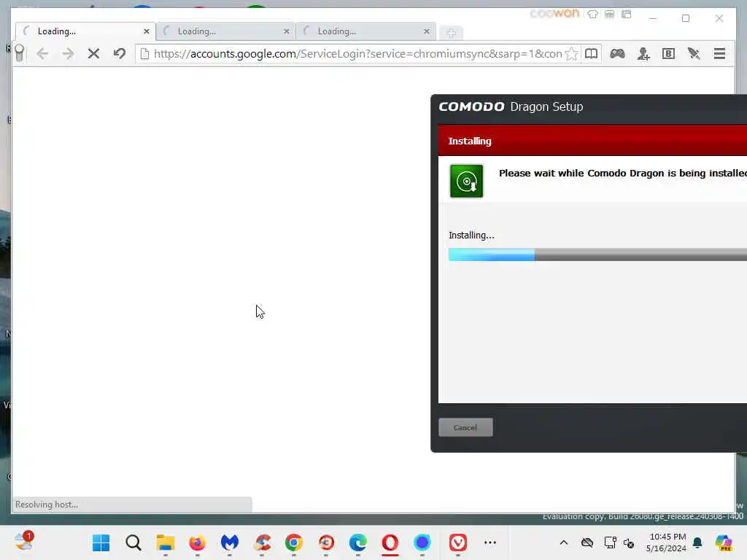Click the 'Resolving host...' status text

[47, 505]
